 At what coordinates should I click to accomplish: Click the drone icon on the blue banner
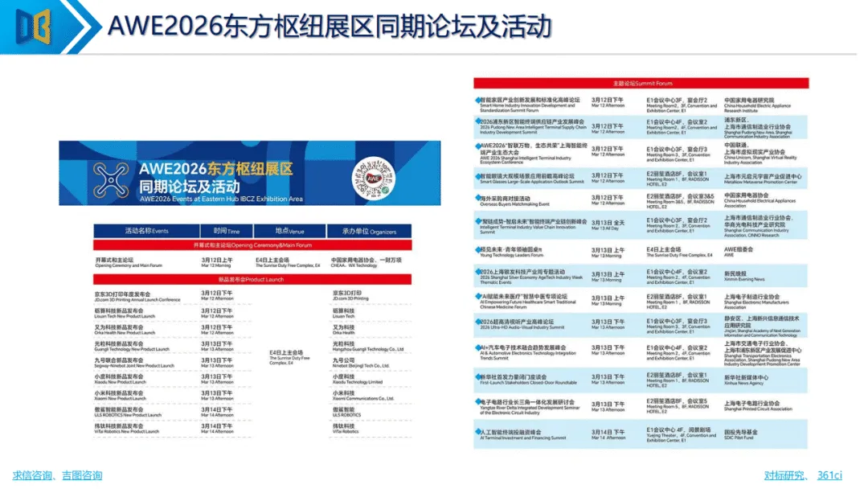click(111, 180)
